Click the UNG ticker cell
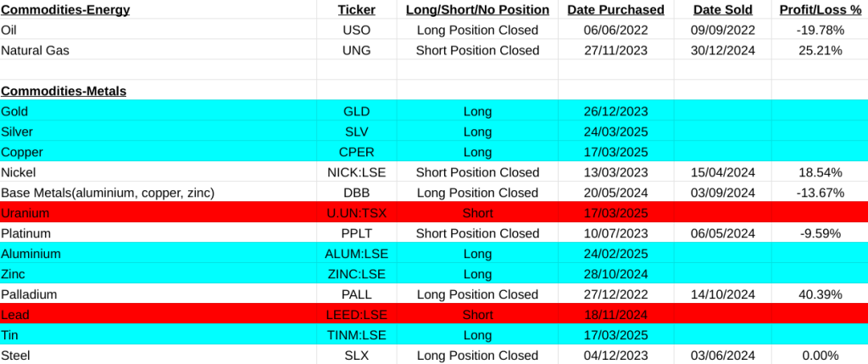Viewport: 868px width, 364px height. tap(356, 50)
